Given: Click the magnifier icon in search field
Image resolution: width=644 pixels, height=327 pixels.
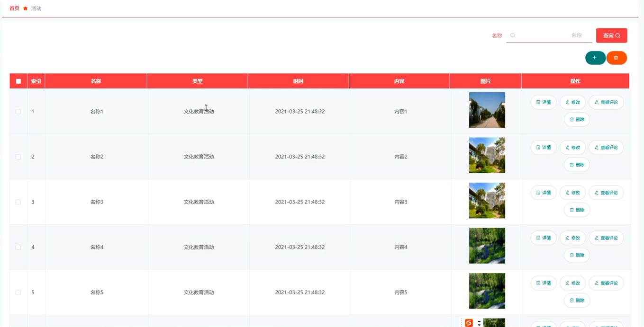Looking at the screenshot, I should click(x=513, y=35).
